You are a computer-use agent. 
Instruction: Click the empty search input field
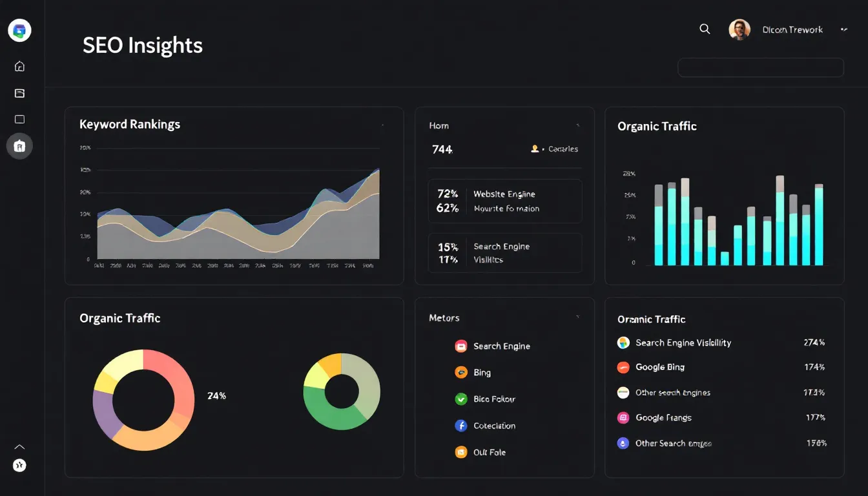coord(760,67)
